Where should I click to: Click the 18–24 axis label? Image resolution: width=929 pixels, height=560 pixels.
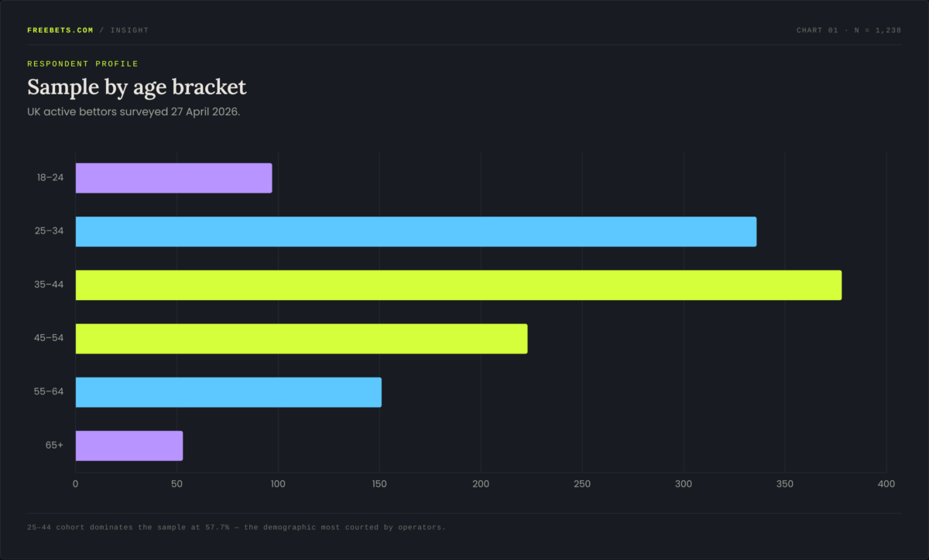[50, 178]
